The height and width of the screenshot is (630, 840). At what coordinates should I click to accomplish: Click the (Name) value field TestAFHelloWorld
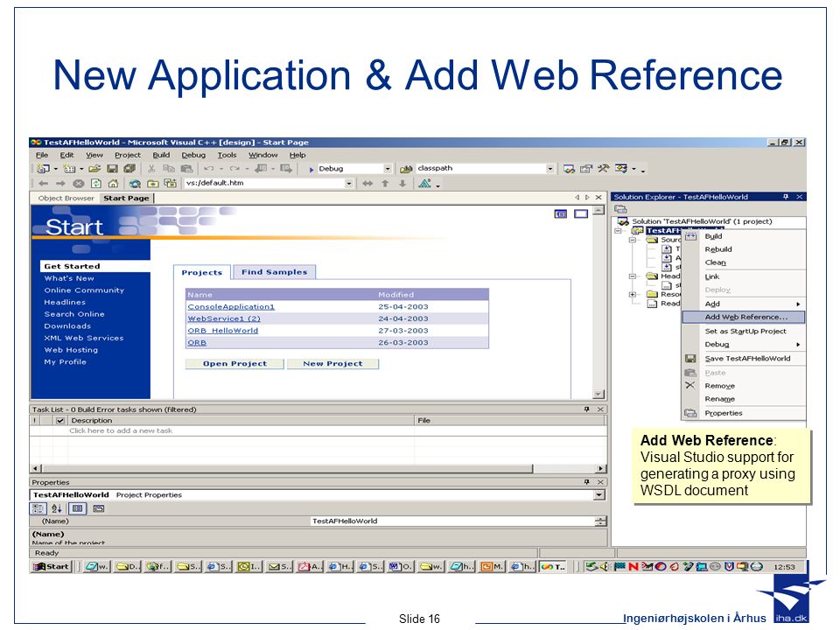pos(452,521)
